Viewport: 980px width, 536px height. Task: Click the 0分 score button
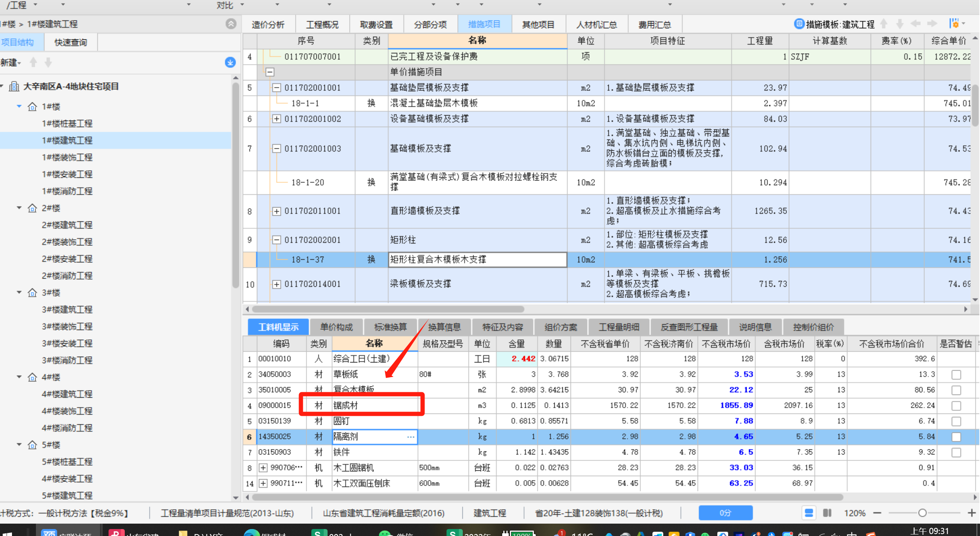725,513
